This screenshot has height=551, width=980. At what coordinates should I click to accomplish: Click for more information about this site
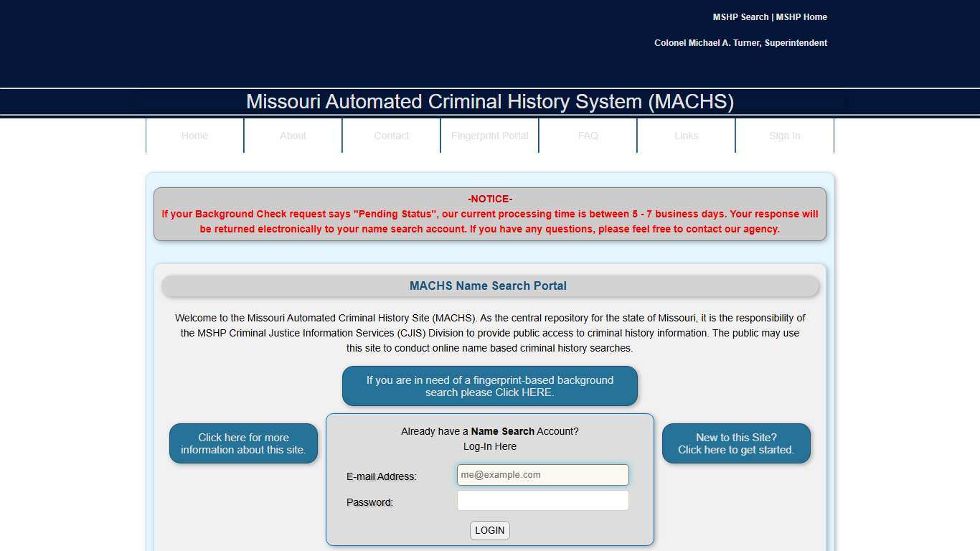[243, 443]
